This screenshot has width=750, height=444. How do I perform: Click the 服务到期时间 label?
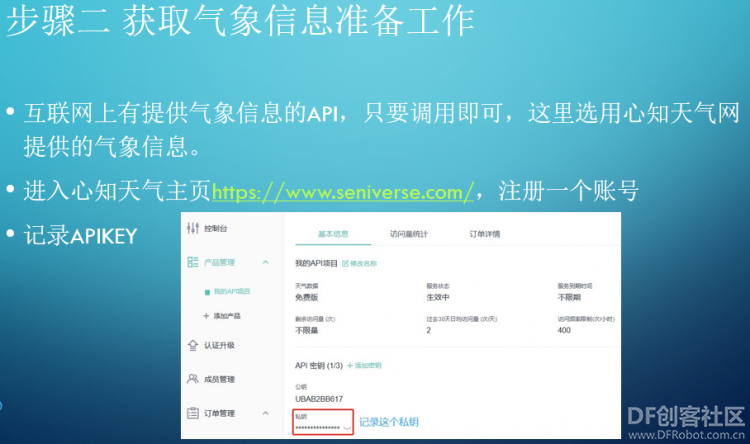(x=574, y=286)
